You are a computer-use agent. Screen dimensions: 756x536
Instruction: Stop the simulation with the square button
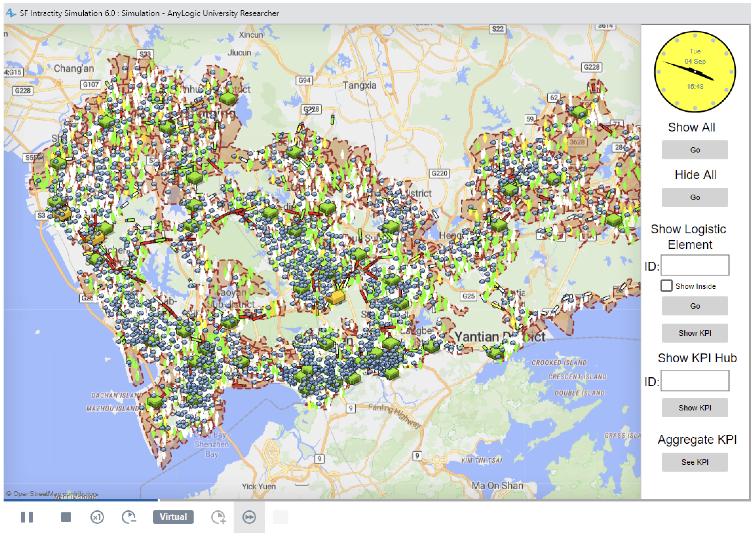click(66, 517)
